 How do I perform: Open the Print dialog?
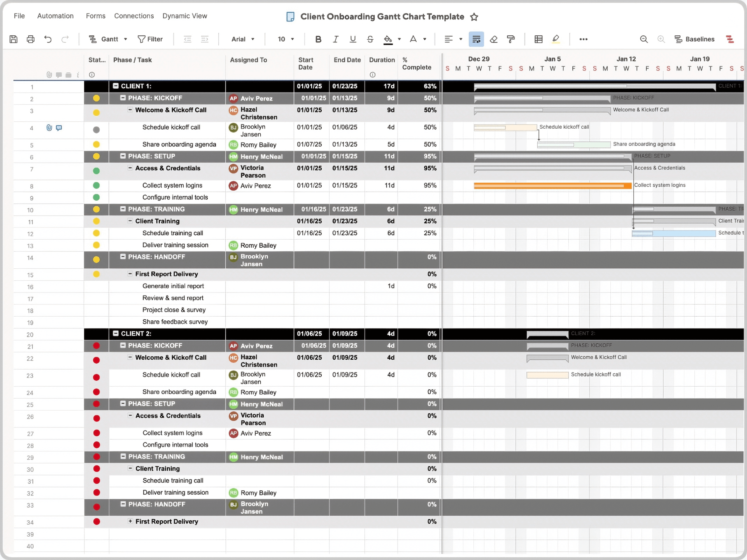[30, 39]
